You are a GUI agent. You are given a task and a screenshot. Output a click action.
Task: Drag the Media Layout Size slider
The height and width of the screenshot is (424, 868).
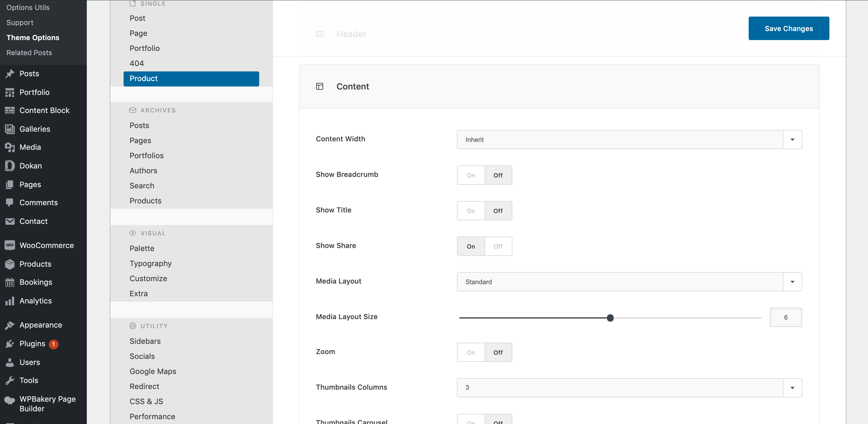[609, 317]
